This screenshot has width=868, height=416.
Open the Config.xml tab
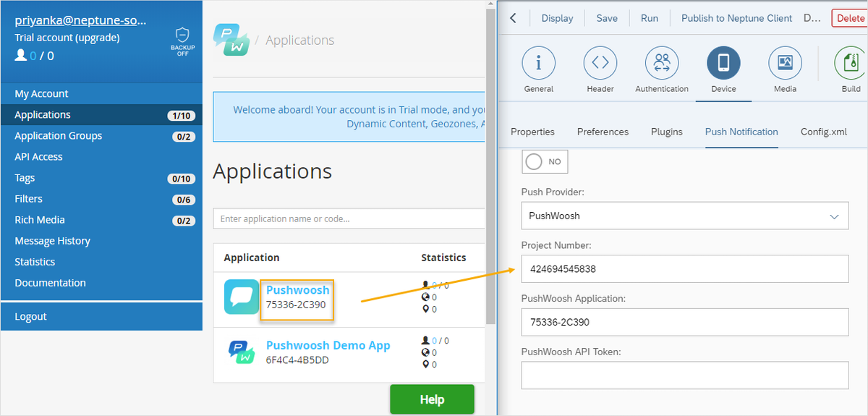[823, 132]
